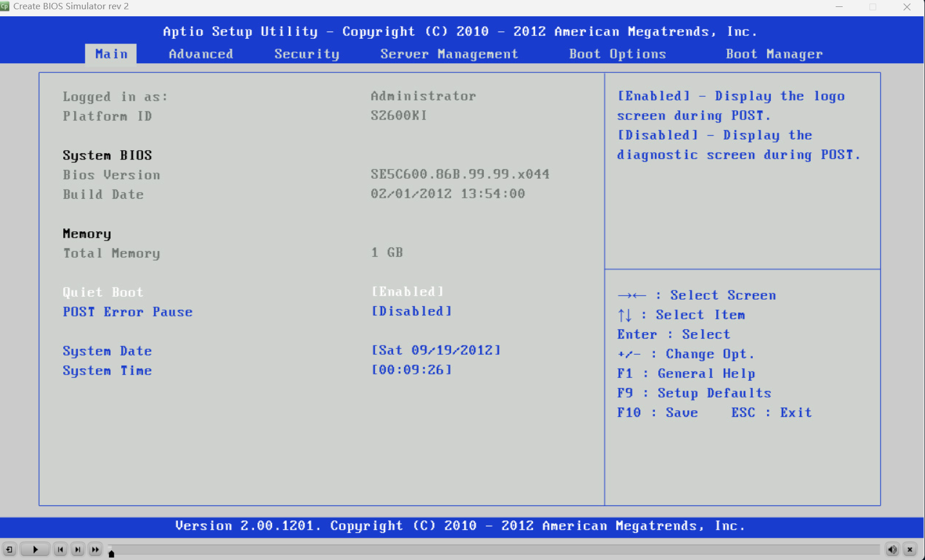Toggle the Quiet Boot [Enabled] value

(x=408, y=292)
